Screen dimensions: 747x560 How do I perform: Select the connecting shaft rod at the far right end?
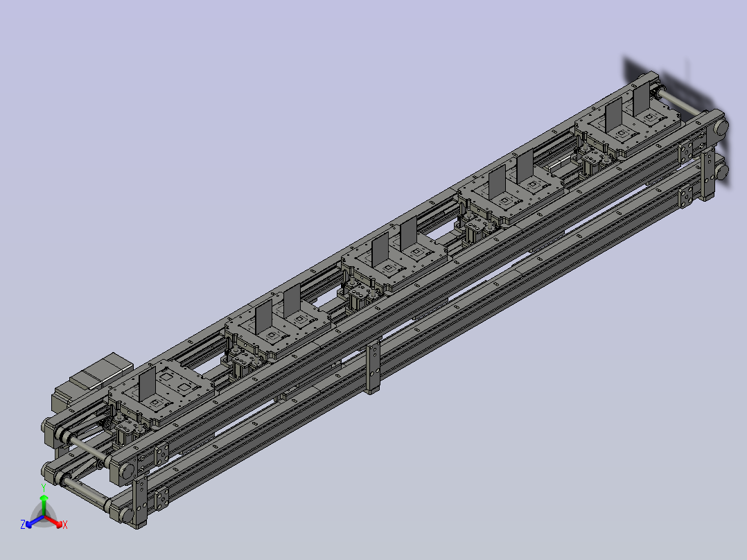680,103
